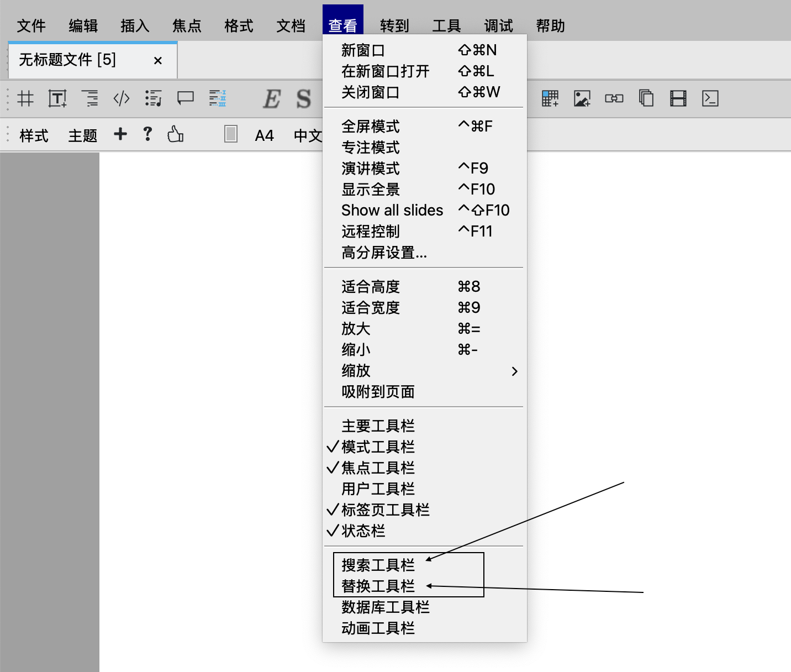The image size is (791, 672).
Task: Open the 工具 menu in menu bar
Action: [x=446, y=26]
